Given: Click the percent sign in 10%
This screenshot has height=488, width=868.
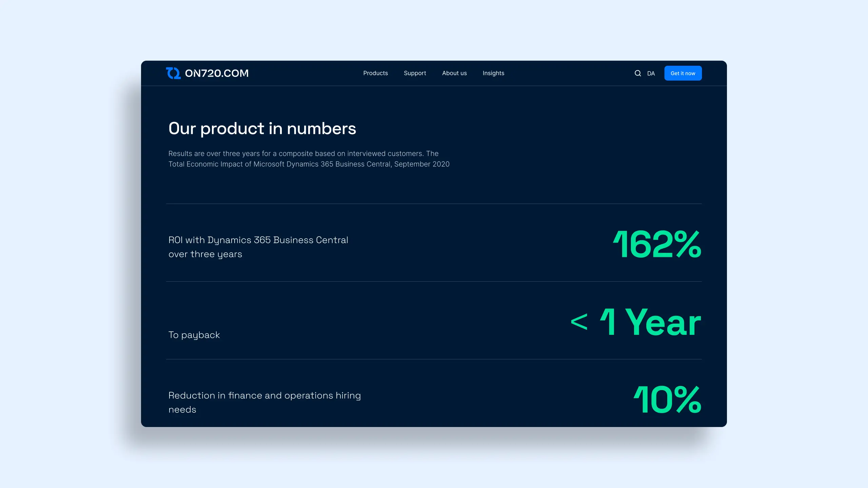Looking at the screenshot, I should tap(687, 400).
